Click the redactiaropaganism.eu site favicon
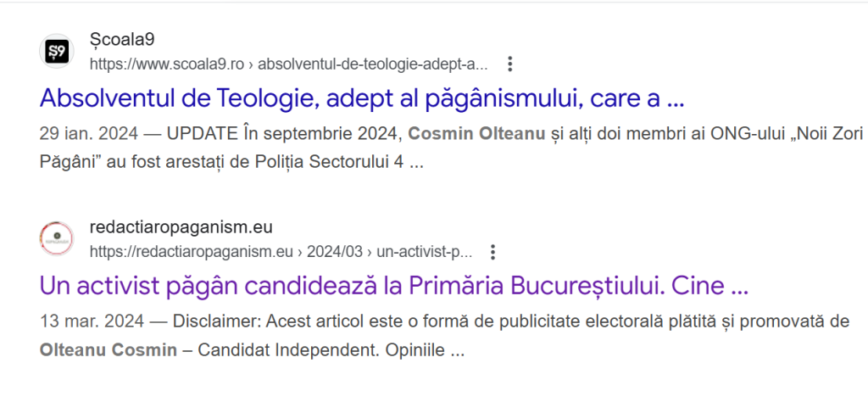The height and width of the screenshot is (402, 868). click(57, 238)
